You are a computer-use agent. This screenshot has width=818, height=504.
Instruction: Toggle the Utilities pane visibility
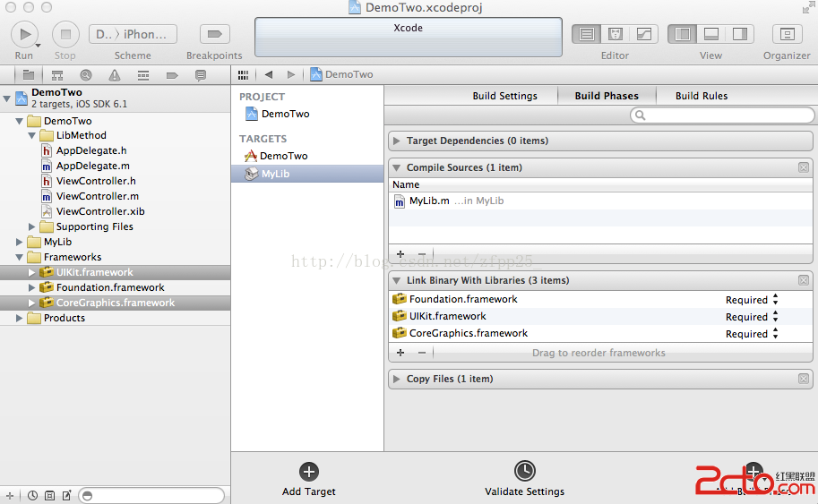click(739, 34)
